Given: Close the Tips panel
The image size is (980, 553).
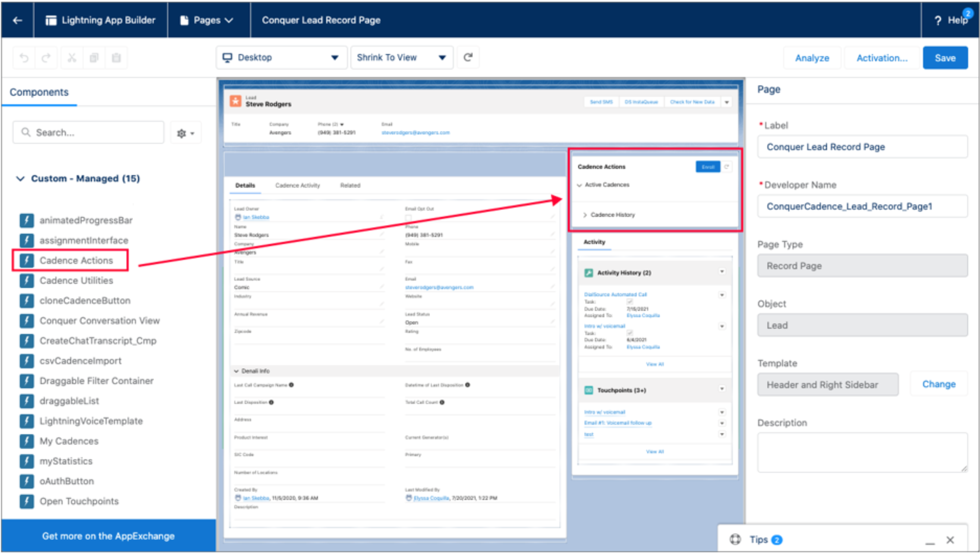Looking at the screenshot, I should (950, 540).
